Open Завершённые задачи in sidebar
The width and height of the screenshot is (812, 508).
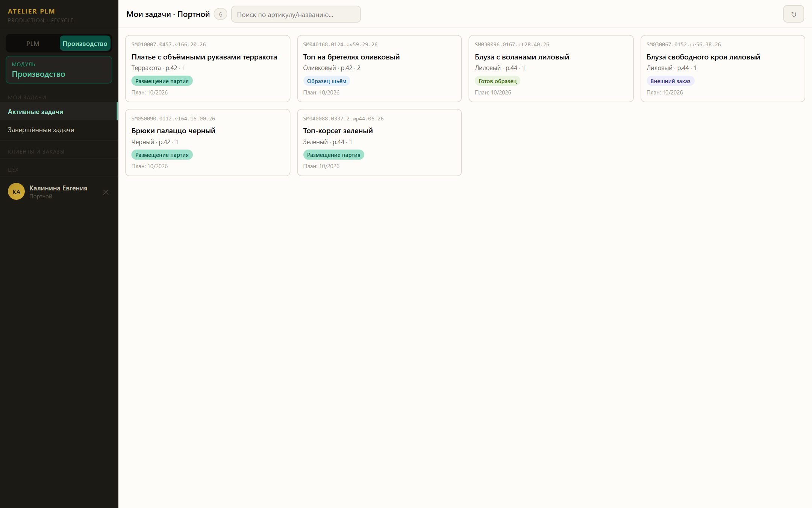59,130
